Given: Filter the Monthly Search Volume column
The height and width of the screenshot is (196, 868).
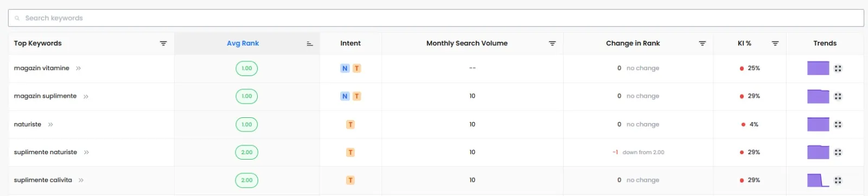Looking at the screenshot, I should [552, 43].
